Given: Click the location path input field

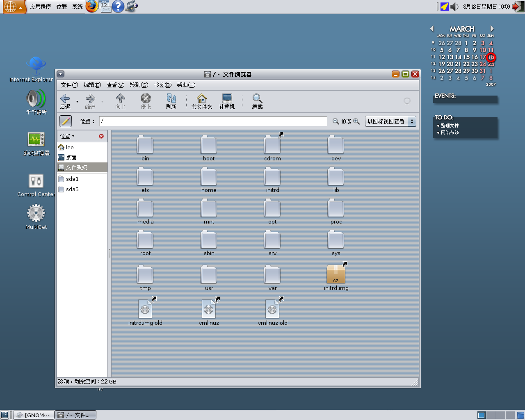Looking at the screenshot, I should coord(213,121).
